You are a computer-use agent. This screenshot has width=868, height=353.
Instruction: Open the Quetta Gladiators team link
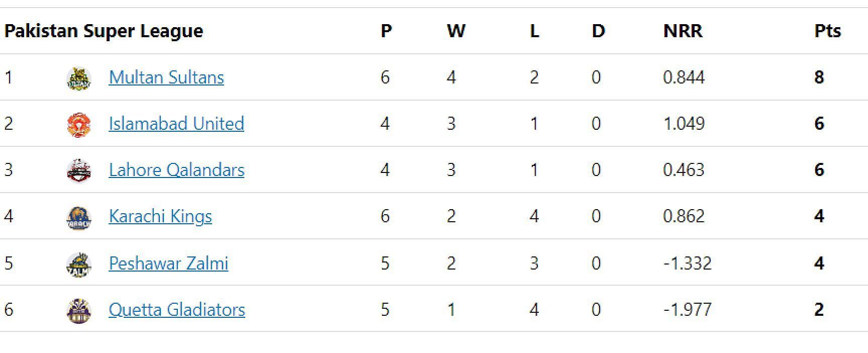tap(177, 310)
